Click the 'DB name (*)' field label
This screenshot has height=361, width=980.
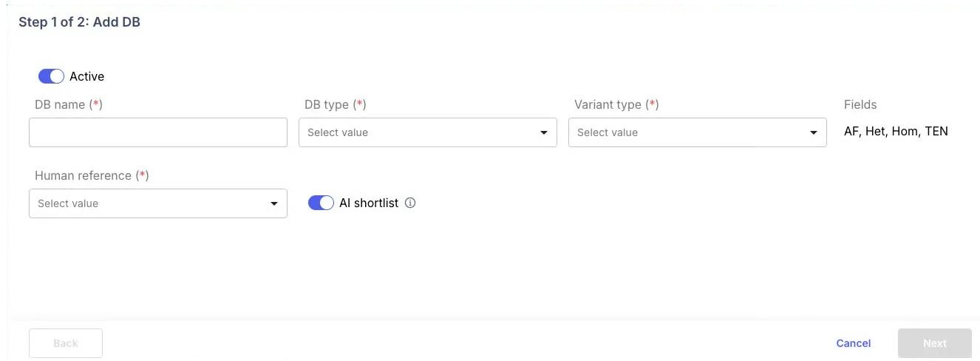tap(68, 104)
